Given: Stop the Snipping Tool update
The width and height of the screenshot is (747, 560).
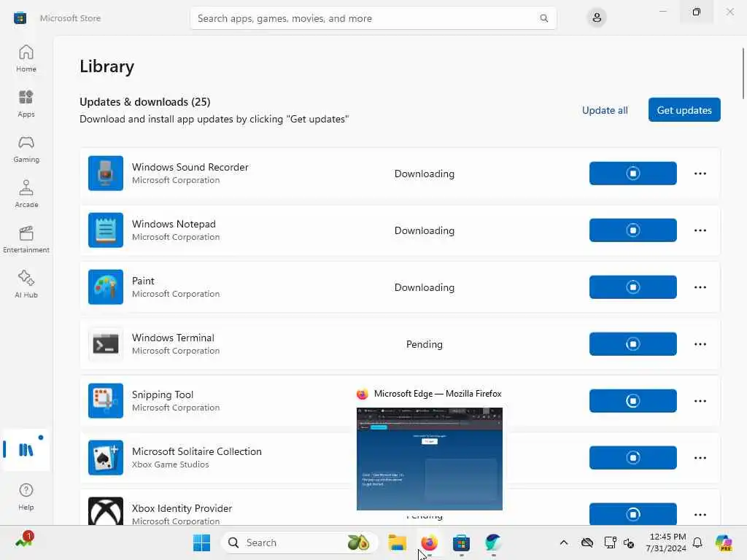Looking at the screenshot, I should pyautogui.click(x=632, y=401).
